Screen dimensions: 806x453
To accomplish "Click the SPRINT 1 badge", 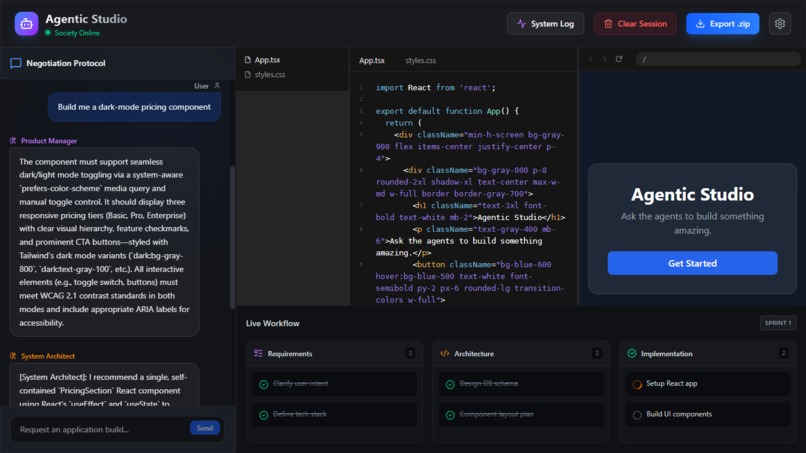I will (x=778, y=323).
